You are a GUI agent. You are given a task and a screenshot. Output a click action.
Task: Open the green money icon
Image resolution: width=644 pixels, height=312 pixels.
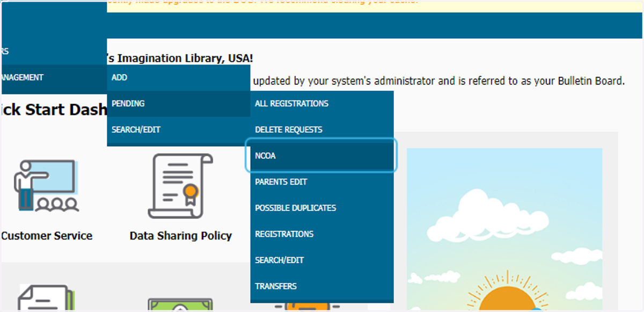[180, 304]
